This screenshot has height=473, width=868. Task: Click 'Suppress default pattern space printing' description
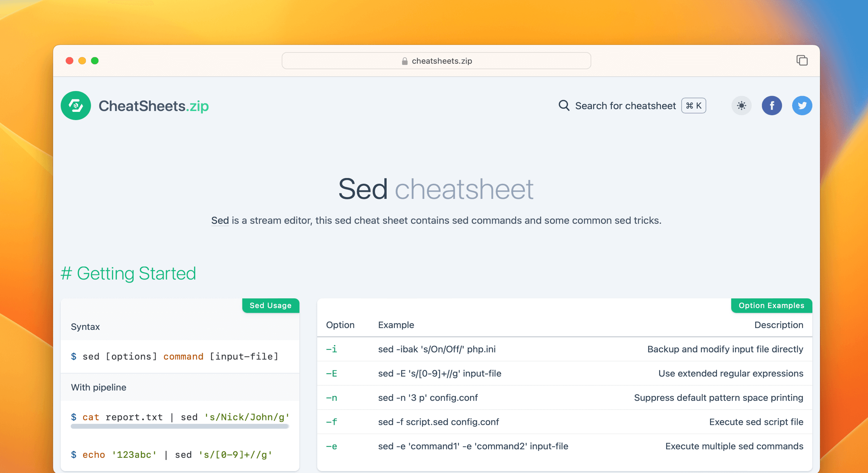tap(719, 398)
